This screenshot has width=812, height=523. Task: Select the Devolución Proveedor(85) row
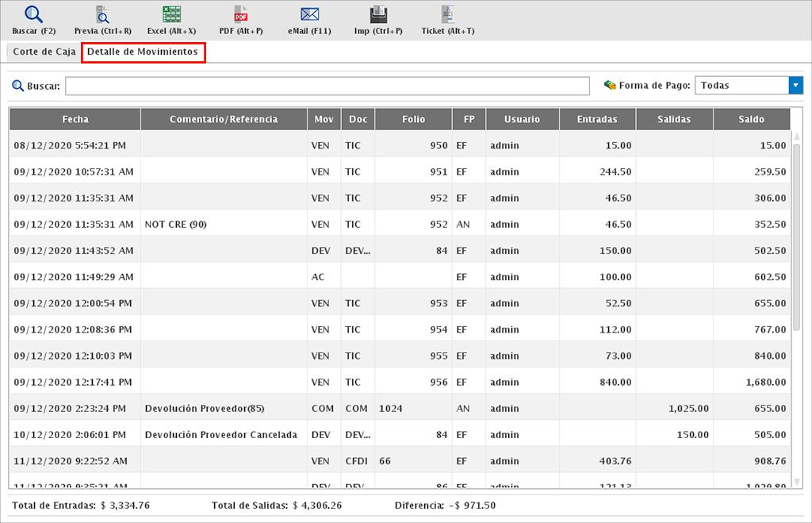[x=205, y=409]
